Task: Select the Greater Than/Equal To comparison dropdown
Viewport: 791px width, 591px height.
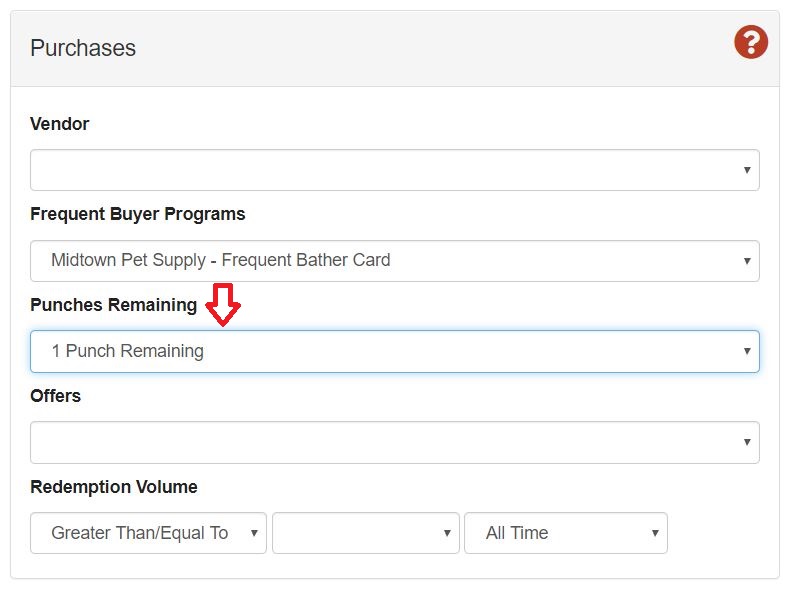Action: [x=148, y=533]
